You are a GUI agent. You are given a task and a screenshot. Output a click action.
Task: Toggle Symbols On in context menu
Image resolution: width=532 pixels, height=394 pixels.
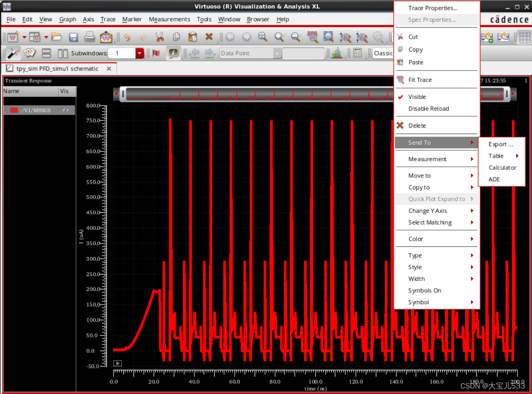[424, 291]
